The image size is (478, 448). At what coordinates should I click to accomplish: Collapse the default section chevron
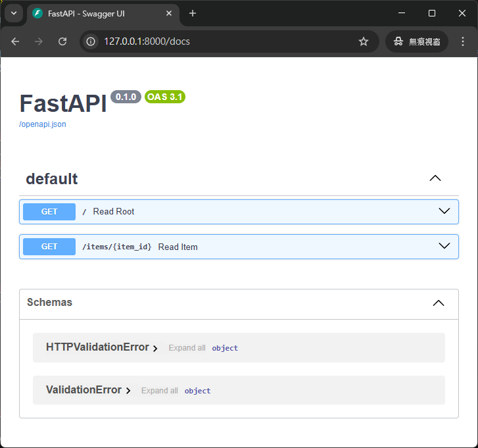(x=435, y=178)
